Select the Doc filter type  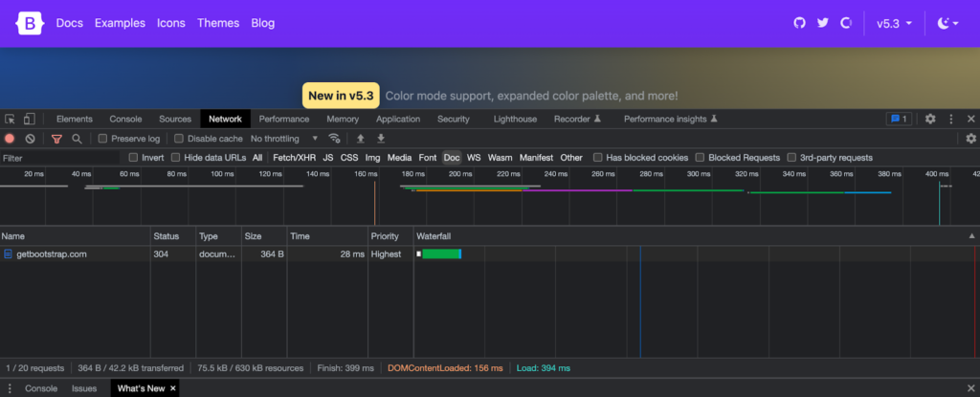452,158
